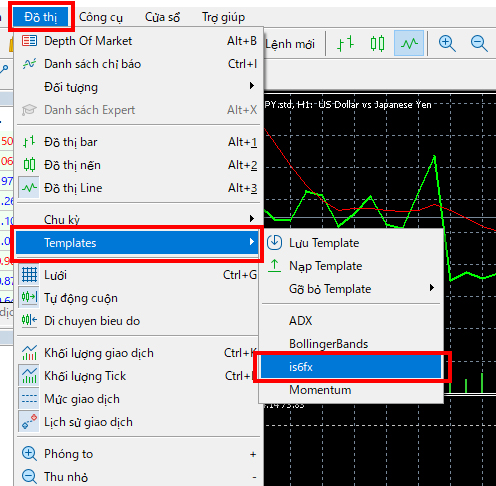Expand the Gỡ bỏ Template submenu

352,289
